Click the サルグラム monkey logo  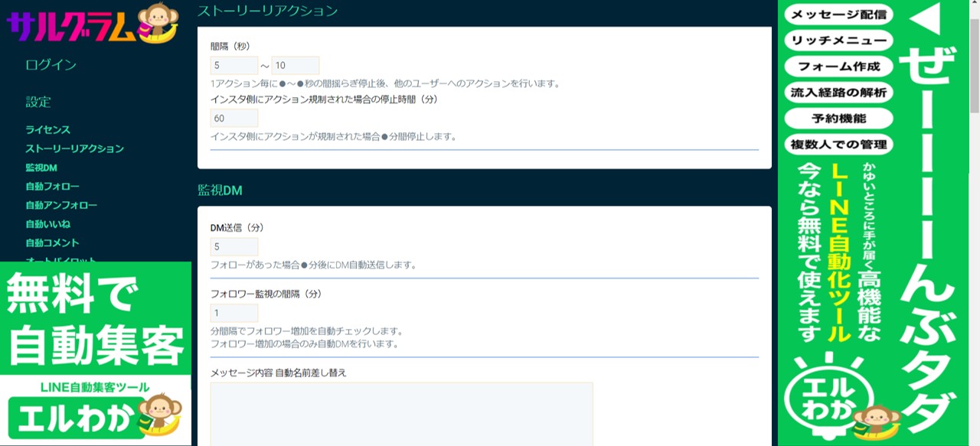pyautogui.click(x=93, y=23)
